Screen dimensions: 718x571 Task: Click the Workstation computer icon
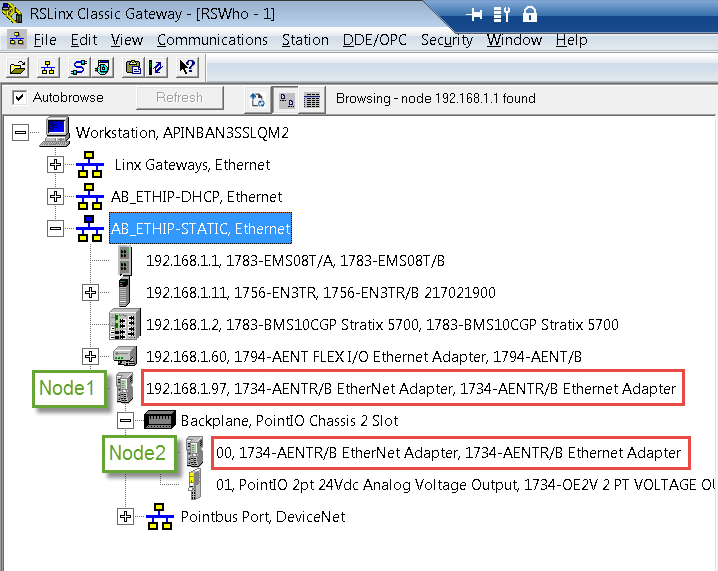click(56, 132)
